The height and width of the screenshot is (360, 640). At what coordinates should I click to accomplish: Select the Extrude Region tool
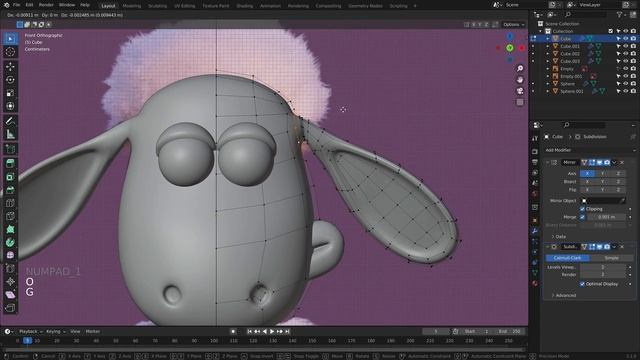tap(10, 163)
